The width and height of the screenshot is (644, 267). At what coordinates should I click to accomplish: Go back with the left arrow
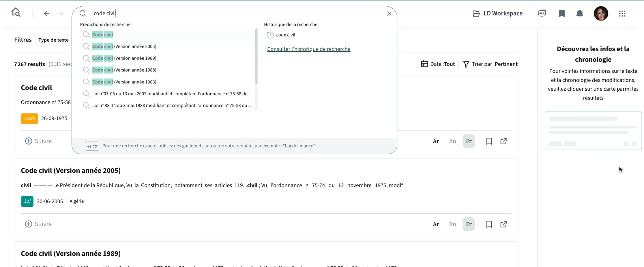click(46, 14)
